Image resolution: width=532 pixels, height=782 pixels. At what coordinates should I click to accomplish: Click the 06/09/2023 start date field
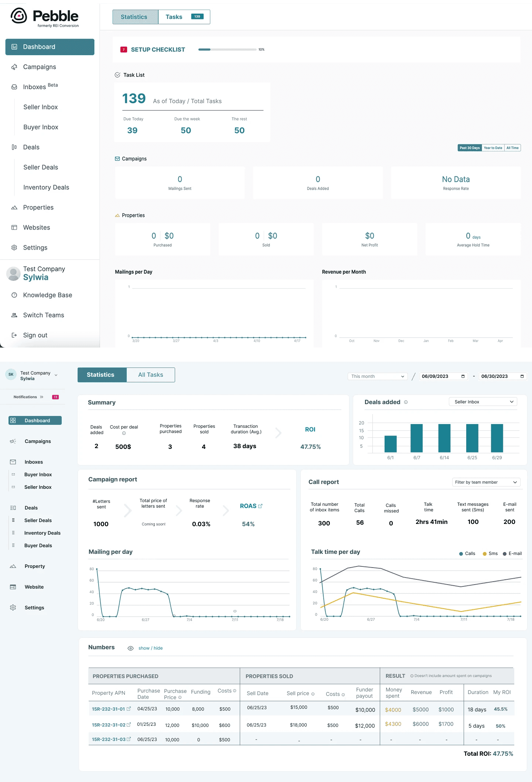[x=444, y=376]
